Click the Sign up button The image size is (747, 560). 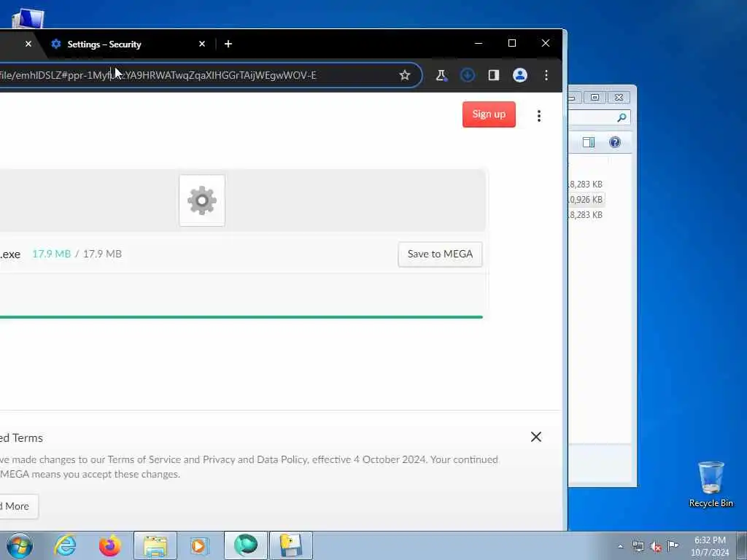(x=489, y=114)
